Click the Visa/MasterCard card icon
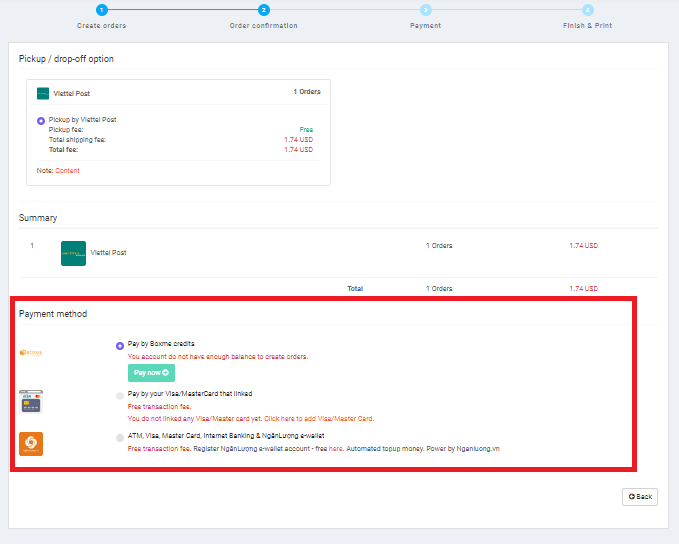The width and height of the screenshot is (679, 544). 31,402
